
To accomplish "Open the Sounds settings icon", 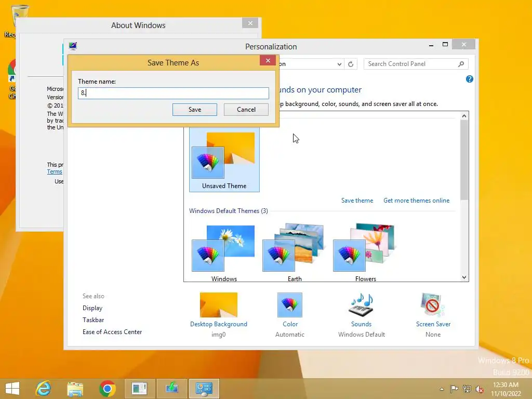I will coord(362,304).
